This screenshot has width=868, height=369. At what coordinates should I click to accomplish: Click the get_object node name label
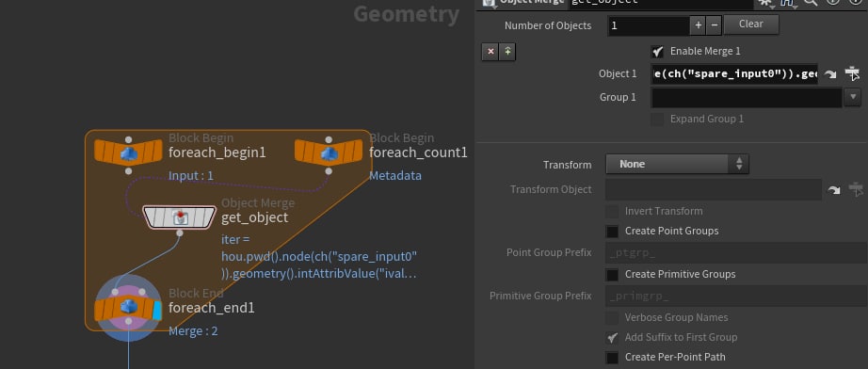click(x=254, y=218)
